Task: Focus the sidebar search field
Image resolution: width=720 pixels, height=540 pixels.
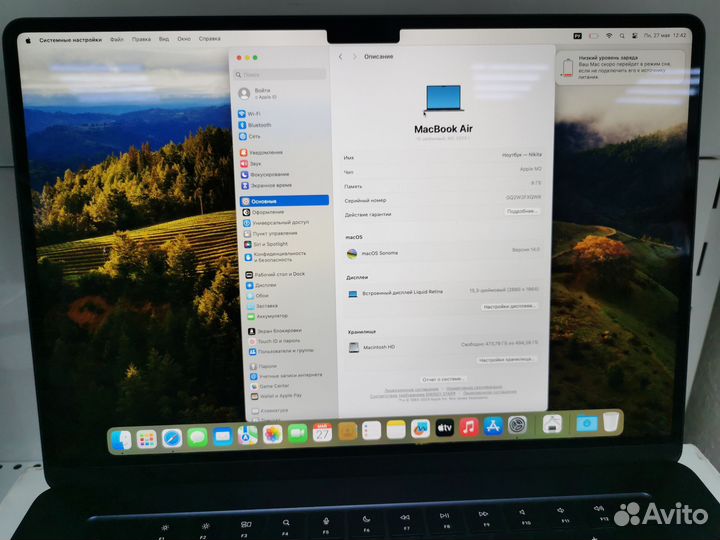Action: click(x=280, y=74)
